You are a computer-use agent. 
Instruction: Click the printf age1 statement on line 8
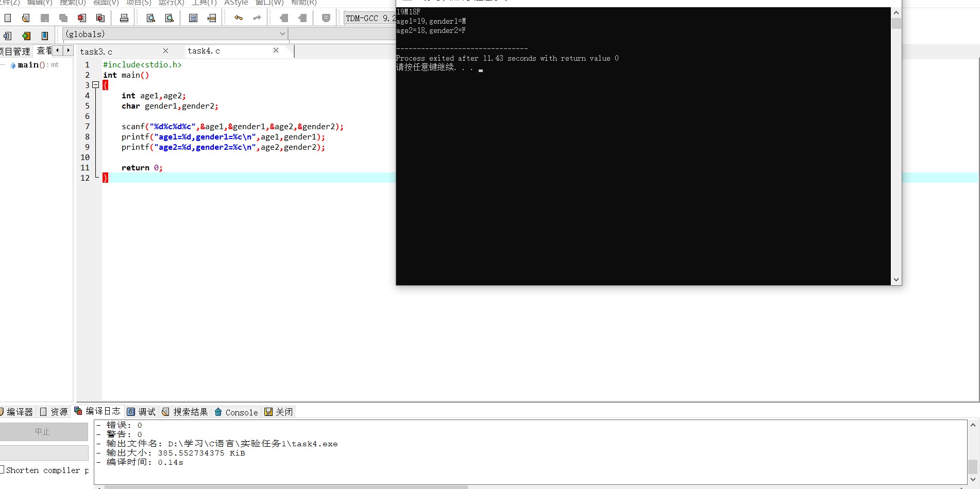(x=223, y=137)
